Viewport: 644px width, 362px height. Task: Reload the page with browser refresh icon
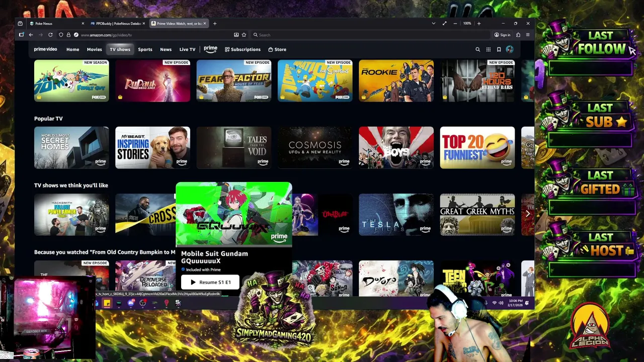50,35
